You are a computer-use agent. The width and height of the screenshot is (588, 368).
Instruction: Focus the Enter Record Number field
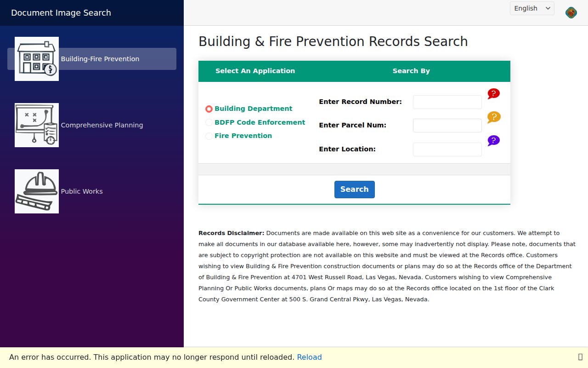point(447,102)
